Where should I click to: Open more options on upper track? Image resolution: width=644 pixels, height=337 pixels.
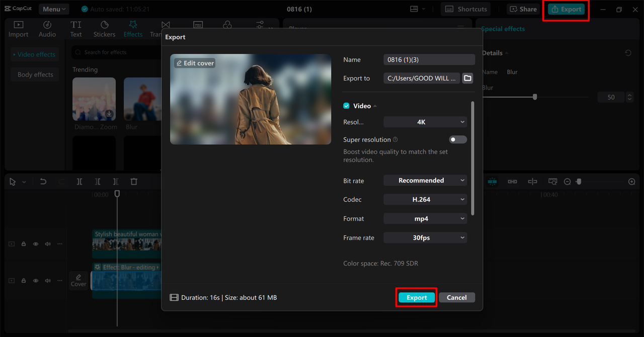60,244
